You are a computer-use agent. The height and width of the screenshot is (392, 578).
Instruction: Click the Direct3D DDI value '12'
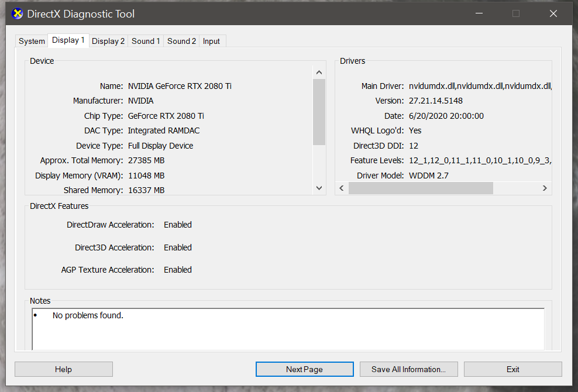[x=414, y=146]
